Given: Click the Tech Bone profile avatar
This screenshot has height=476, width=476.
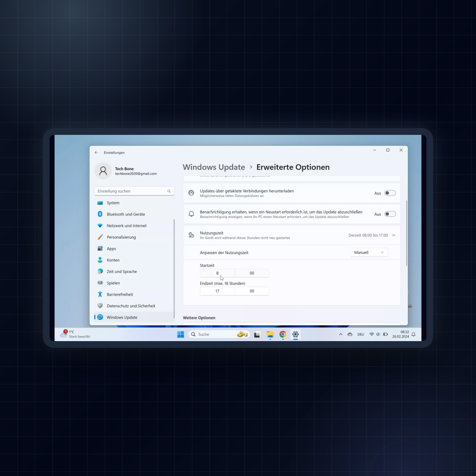Looking at the screenshot, I should tap(103, 171).
